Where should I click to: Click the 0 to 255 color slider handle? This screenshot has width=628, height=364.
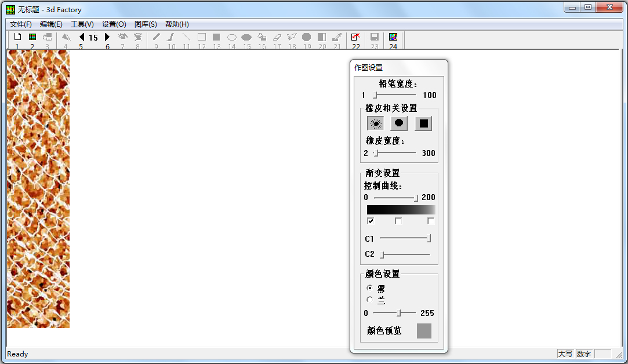click(399, 313)
